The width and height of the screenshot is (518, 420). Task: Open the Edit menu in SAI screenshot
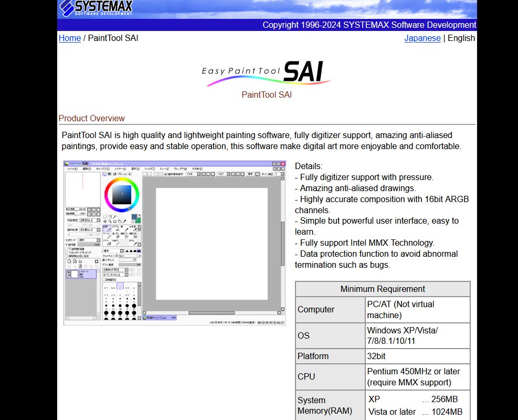pos(87,169)
